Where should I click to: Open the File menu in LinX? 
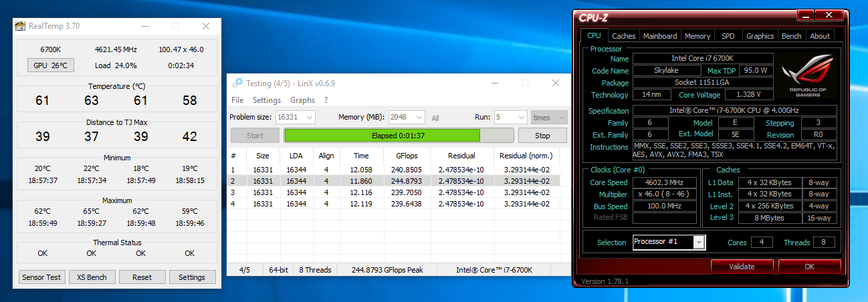pyautogui.click(x=237, y=100)
